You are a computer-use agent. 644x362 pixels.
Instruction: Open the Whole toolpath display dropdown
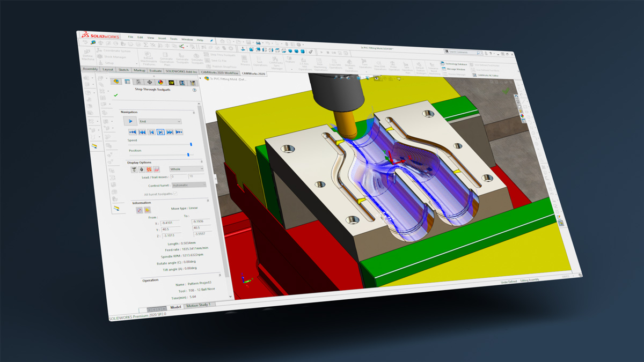(x=186, y=169)
